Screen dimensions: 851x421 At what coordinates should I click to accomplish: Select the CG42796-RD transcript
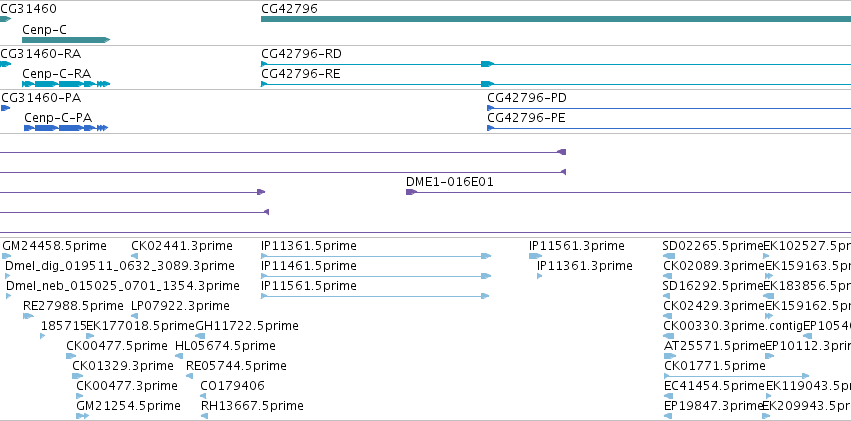click(556, 64)
